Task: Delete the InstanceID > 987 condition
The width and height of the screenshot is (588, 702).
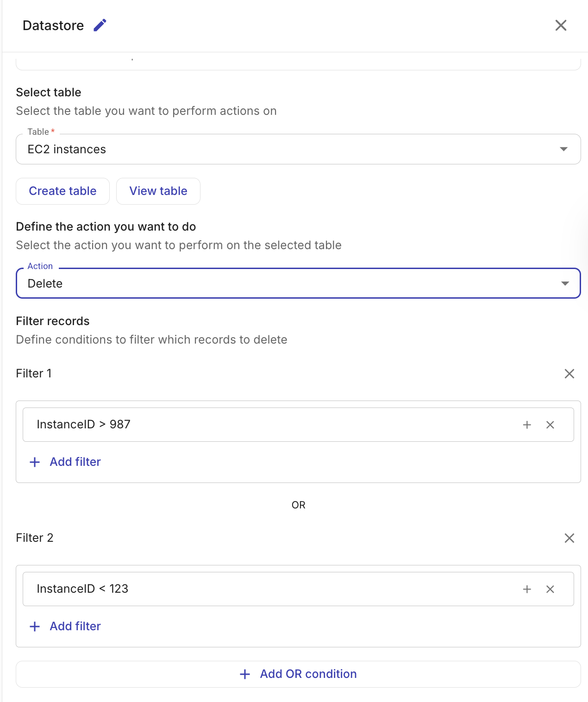Action: (550, 425)
